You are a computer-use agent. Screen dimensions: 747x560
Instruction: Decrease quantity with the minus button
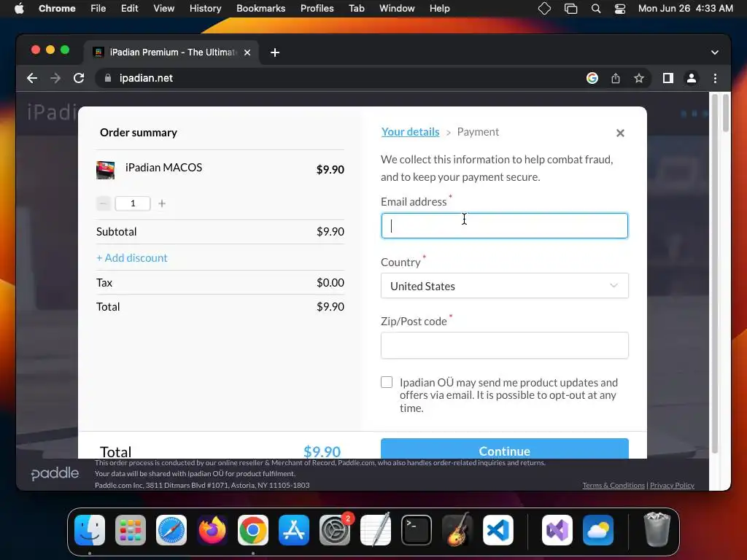click(x=103, y=203)
